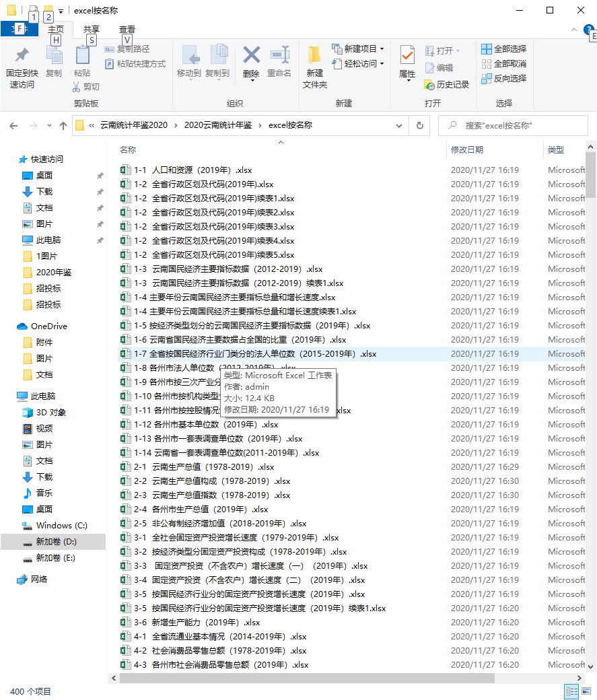Click 复制路径 in the clipboard group
The image size is (597, 700).
click(x=127, y=49)
